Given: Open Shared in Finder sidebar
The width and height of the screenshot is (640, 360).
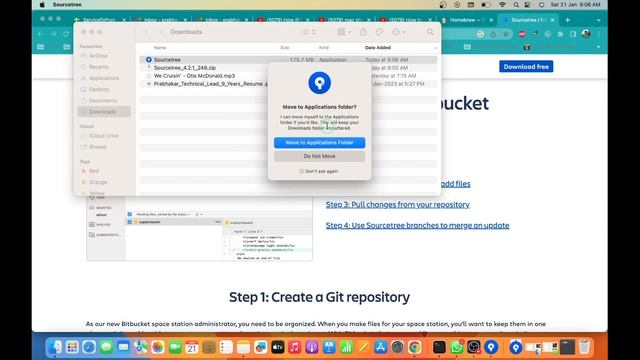Looking at the screenshot, I should (x=98, y=147).
